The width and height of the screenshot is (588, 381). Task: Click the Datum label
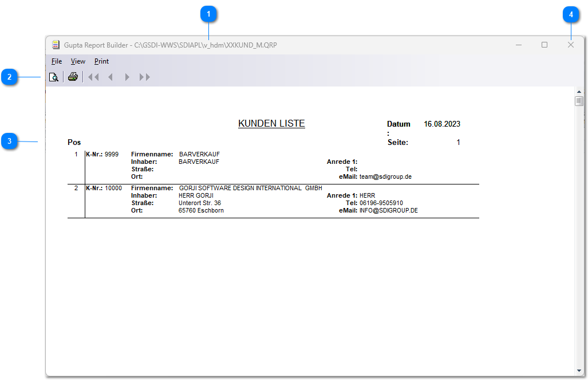(398, 124)
